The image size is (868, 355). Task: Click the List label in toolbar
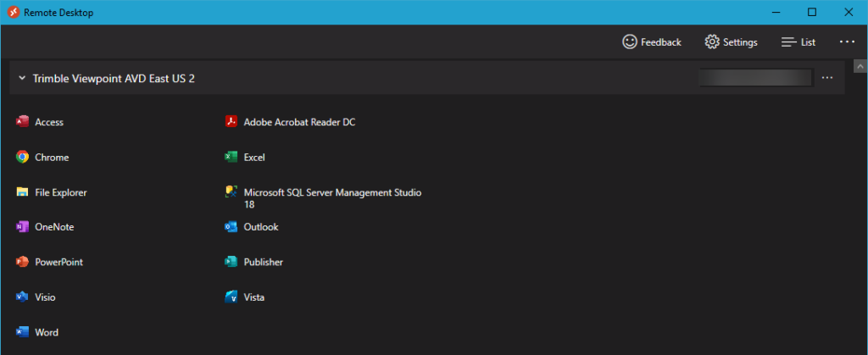click(x=808, y=42)
